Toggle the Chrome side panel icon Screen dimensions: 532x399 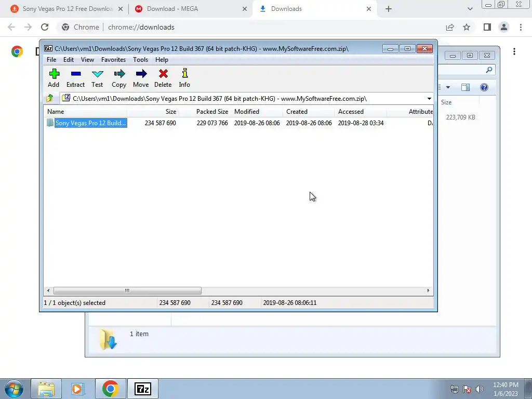487,27
